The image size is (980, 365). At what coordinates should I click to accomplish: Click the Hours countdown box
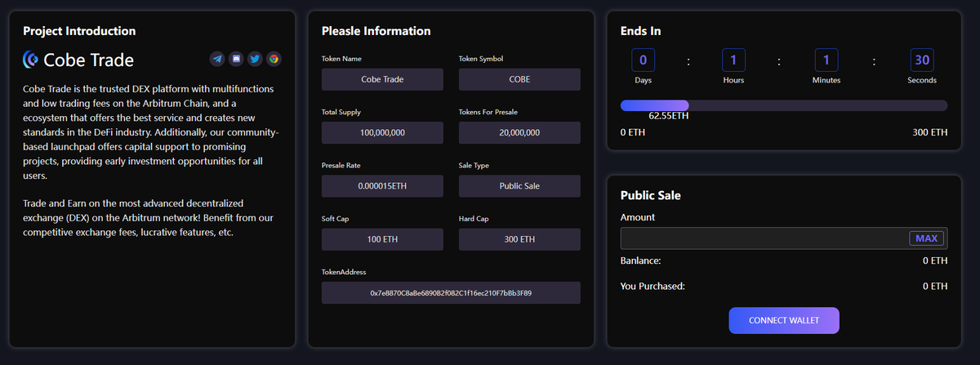tap(733, 60)
